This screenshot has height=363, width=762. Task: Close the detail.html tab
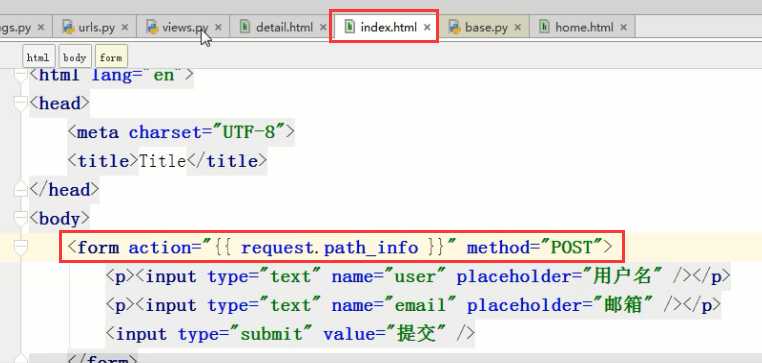[323, 27]
